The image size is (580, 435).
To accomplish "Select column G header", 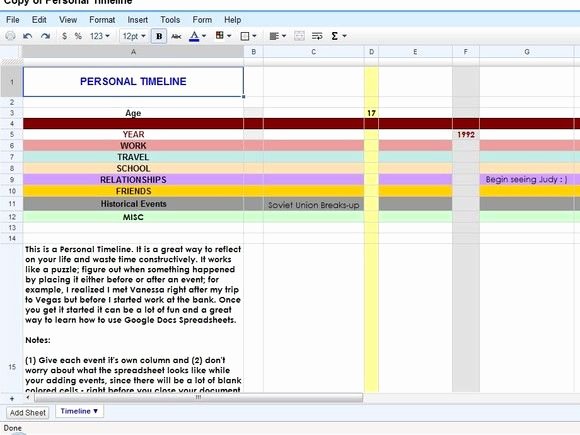I will coord(527,52).
